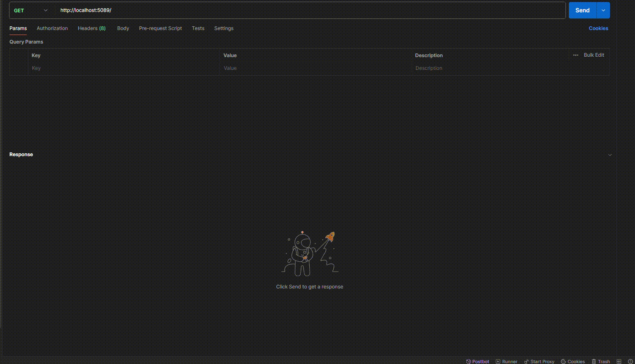This screenshot has width=635, height=364.
Task: Switch to the Params tab
Action: [x=18, y=28]
